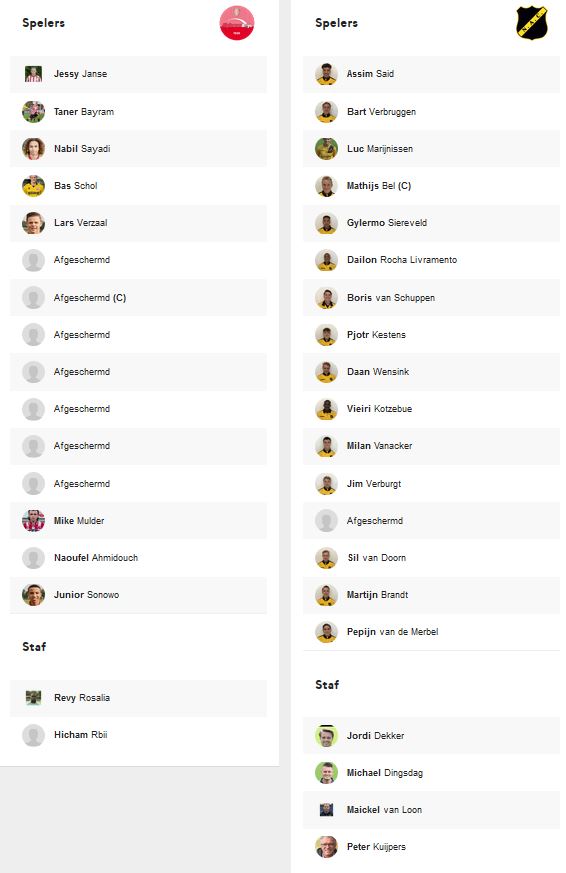Click Junior Sonowo's player row
Screen dimensions: 566x873
pyautogui.click(x=138, y=595)
